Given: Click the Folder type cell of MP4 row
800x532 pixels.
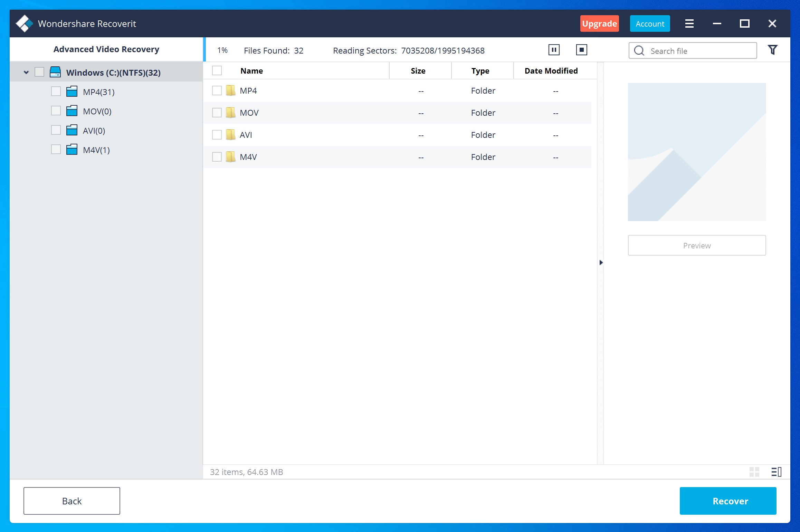Looking at the screenshot, I should (483, 91).
